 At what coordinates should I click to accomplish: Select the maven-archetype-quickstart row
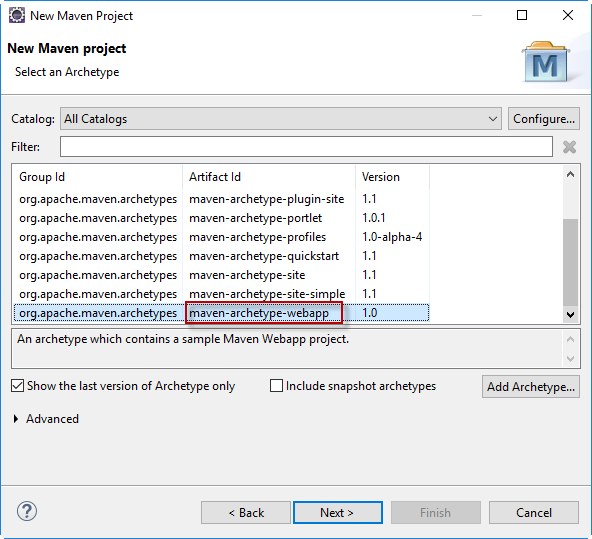tap(221, 256)
